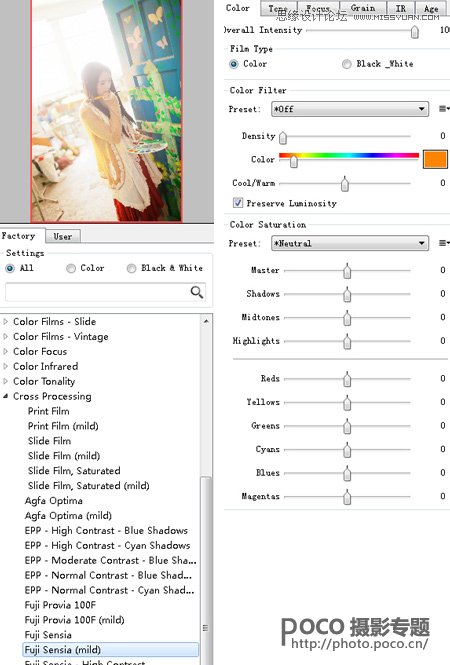Select the Agfa Optima preset
This screenshot has height=665, width=450.
coord(53,500)
